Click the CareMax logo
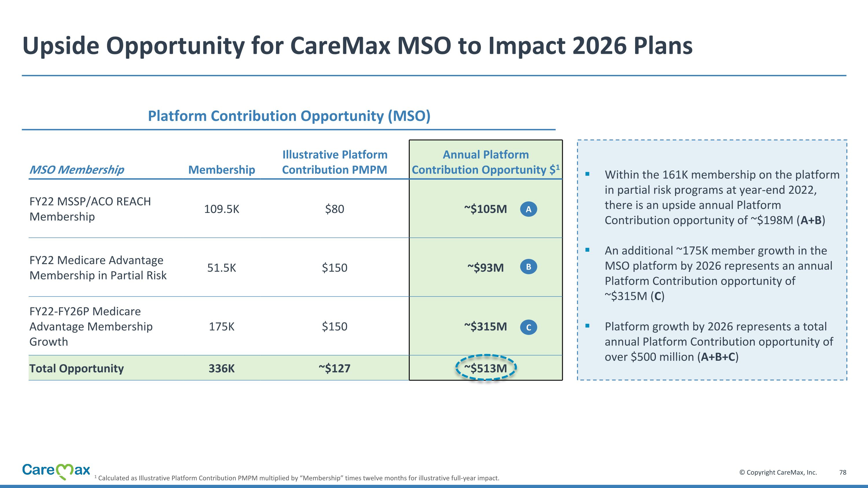 pos(56,471)
